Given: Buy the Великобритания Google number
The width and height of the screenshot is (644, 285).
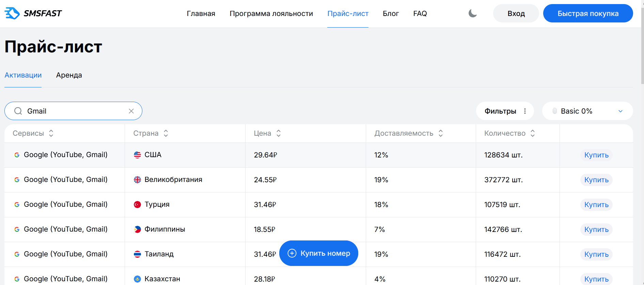Looking at the screenshot, I should coord(596,180).
